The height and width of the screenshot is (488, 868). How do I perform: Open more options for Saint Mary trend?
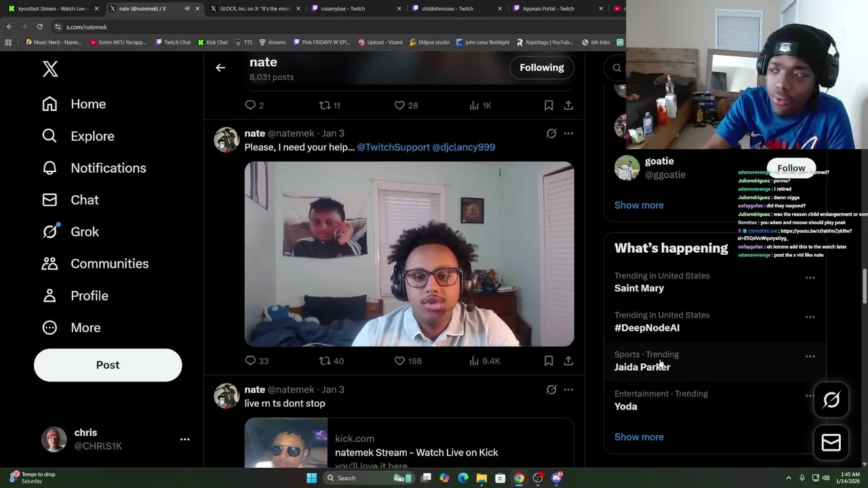[x=810, y=278]
